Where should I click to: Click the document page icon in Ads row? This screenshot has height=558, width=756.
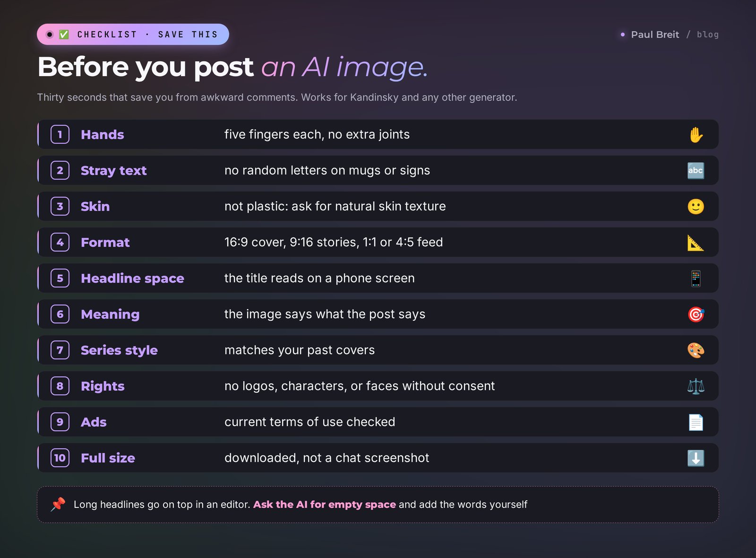[696, 422]
